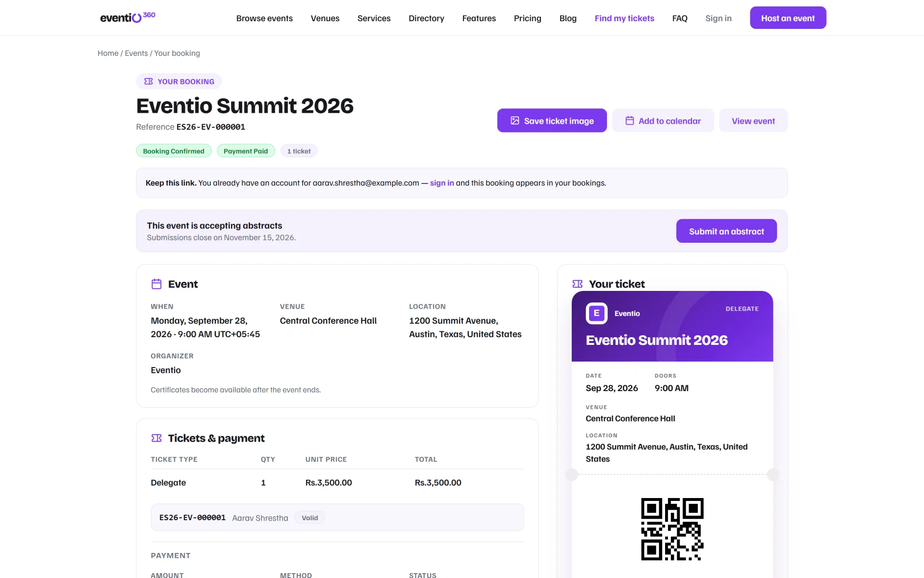Open Browse events in the navigation
The height and width of the screenshot is (578, 924).
coord(264,18)
